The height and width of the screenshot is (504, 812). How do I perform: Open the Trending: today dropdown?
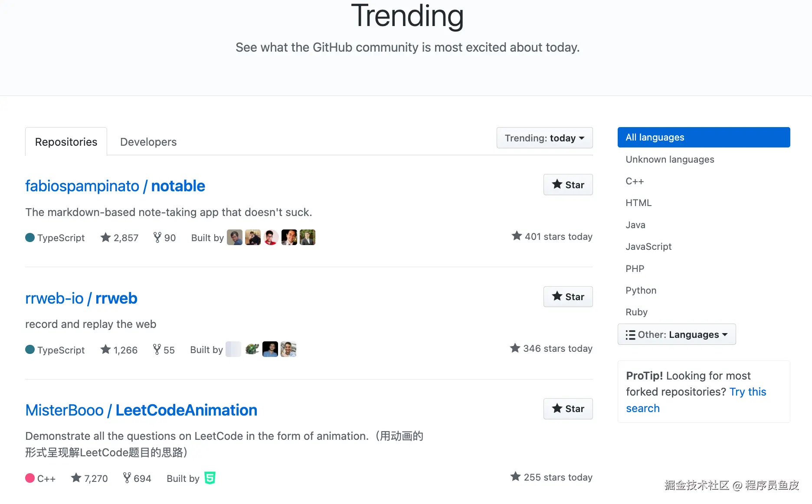coord(544,138)
